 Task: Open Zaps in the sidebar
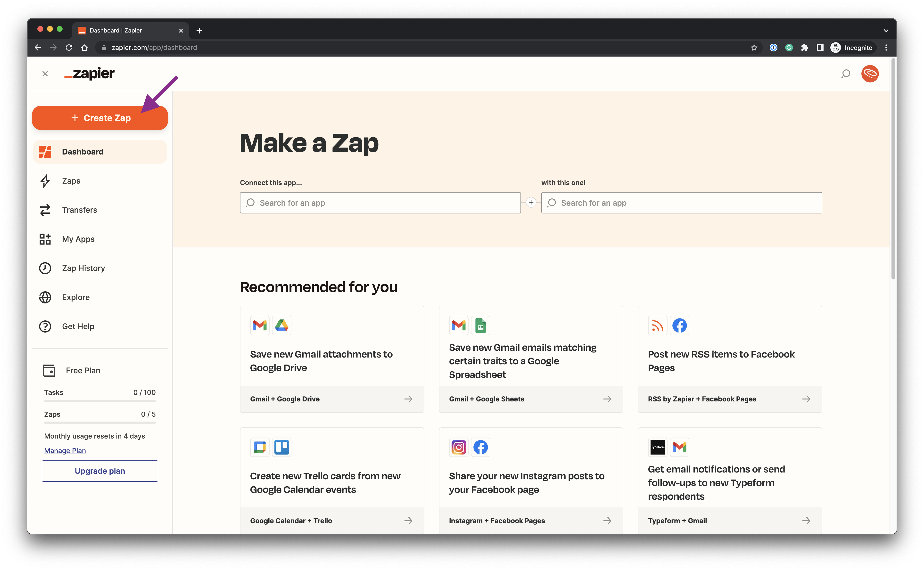click(x=100, y=181)
